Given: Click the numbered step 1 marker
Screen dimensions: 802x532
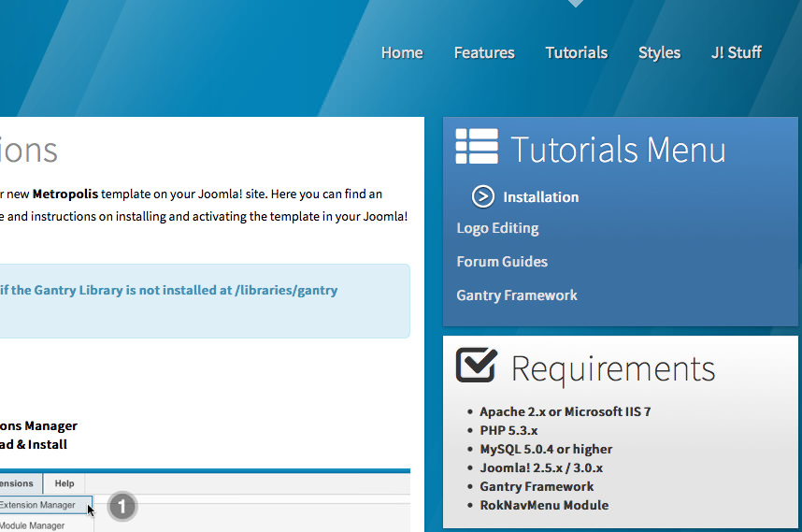Looking at the screenshot, I should [122, 507].
